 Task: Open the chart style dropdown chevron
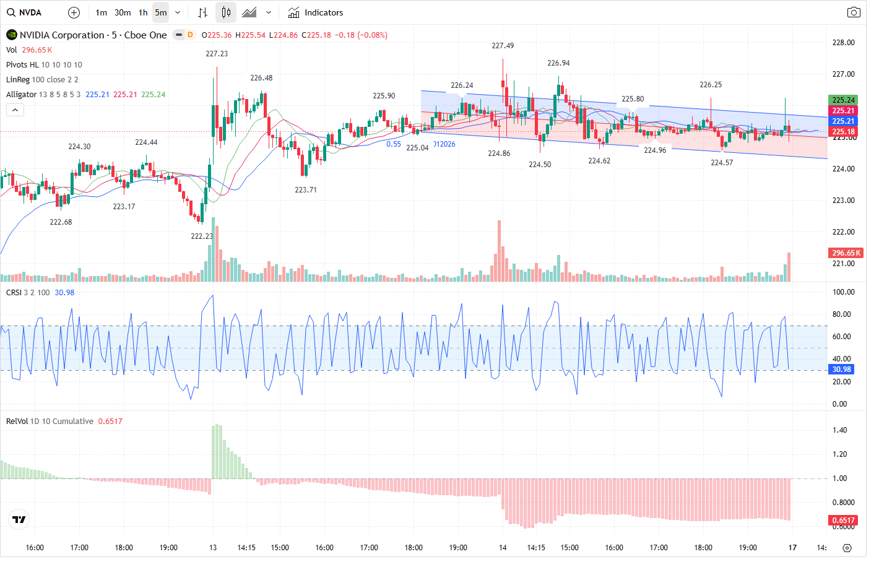[268, 12]
